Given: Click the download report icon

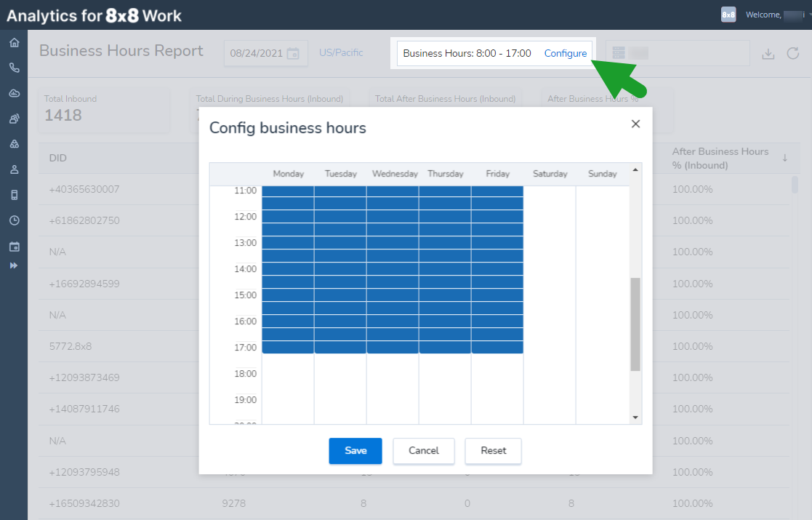Looking at the screenshot, I should click(768, 52).
